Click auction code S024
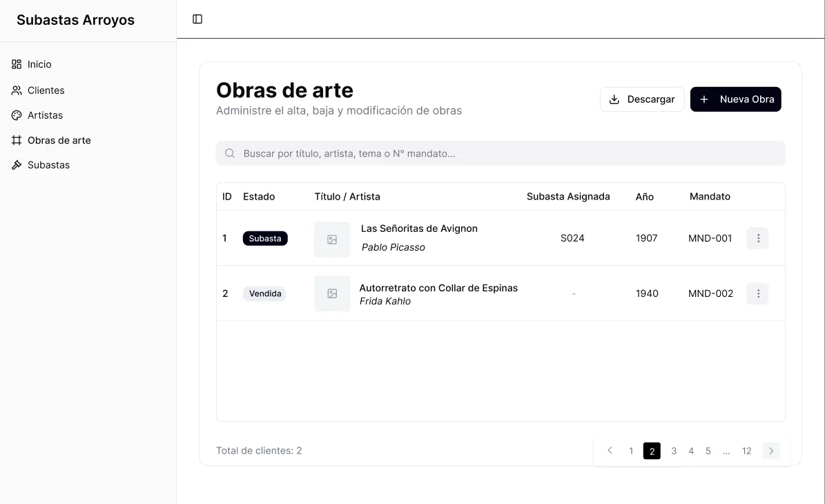The image size is (825, 504). tap(572, 238)
